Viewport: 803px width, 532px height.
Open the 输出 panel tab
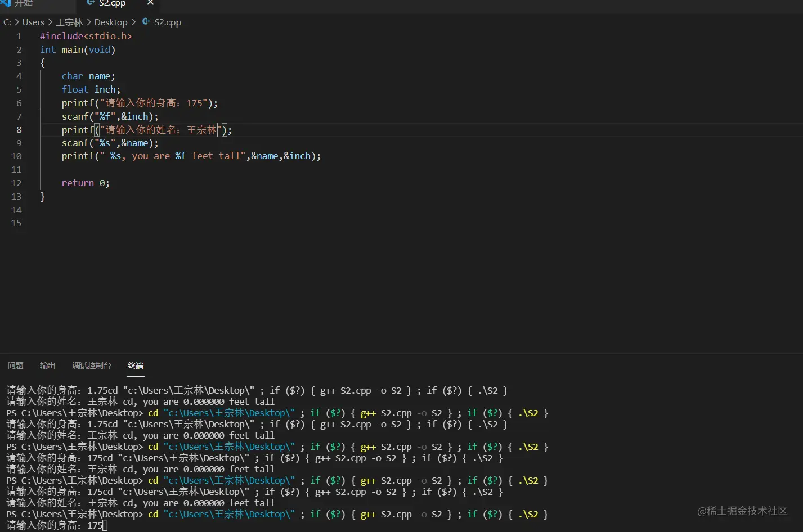tap(48, 366)
